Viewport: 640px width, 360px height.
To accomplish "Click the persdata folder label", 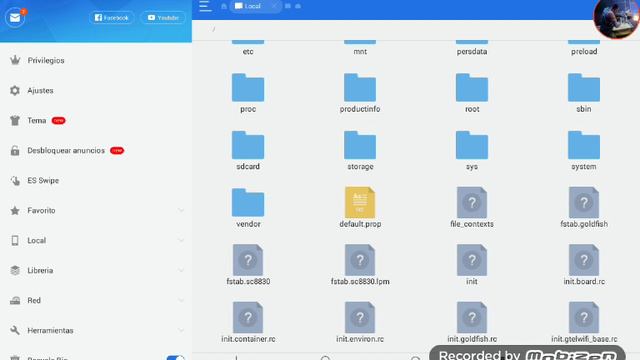I will 472,52.
